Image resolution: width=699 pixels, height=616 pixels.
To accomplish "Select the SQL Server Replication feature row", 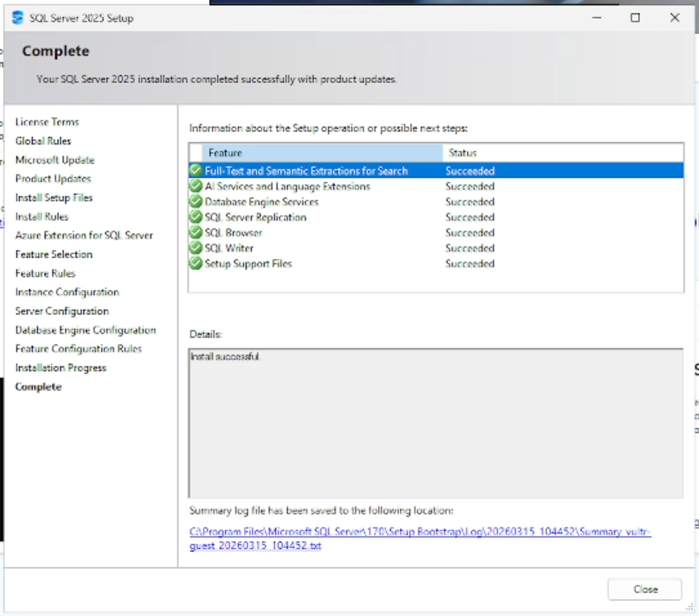I will click(x=256, y=217).
